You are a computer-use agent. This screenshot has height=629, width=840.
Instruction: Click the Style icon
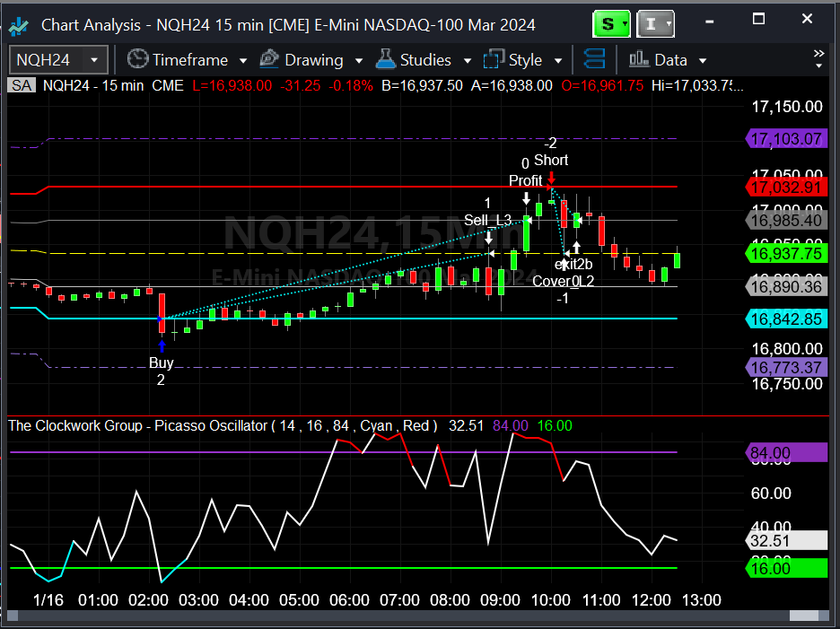pos(494,59)
